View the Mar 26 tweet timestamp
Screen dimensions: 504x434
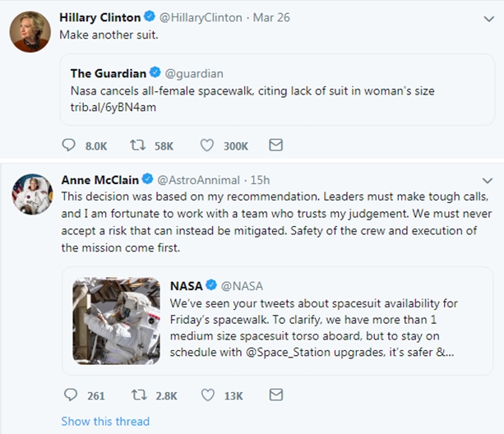coord(274,16)
